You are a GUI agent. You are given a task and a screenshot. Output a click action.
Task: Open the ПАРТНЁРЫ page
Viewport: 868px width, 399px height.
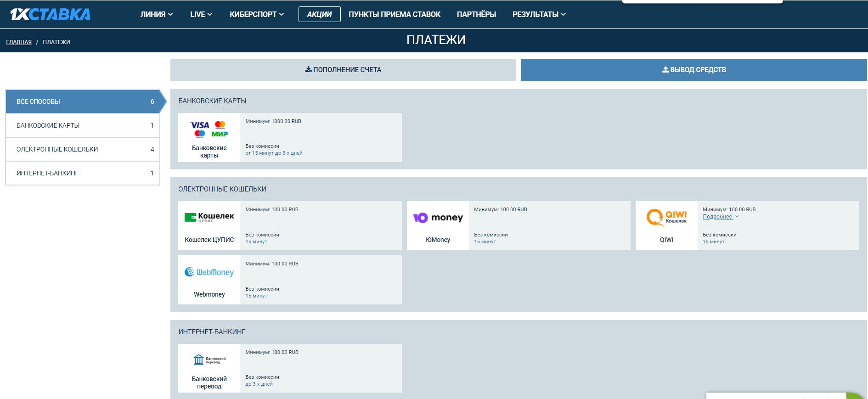coord(476,14)
